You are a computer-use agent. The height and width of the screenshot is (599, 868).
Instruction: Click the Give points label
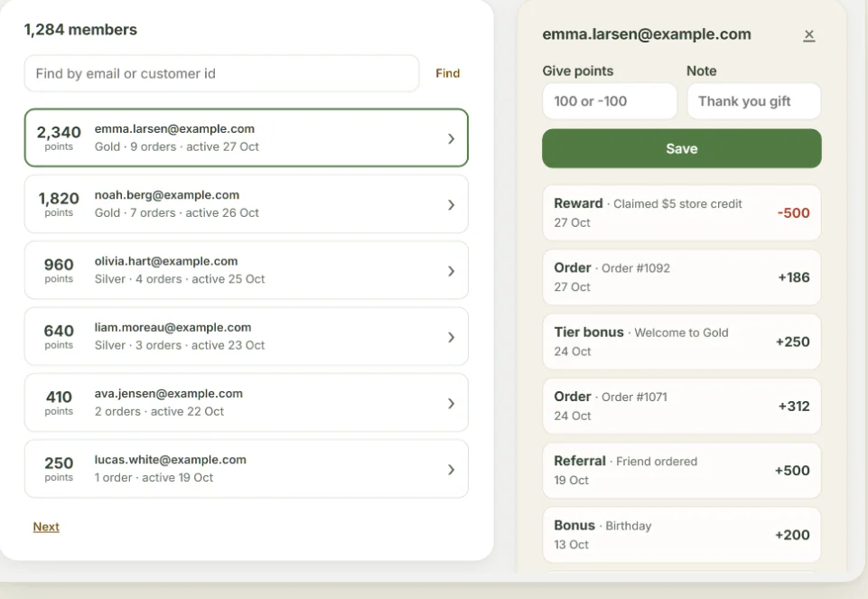pyautogui.click(x=578, y=70)
